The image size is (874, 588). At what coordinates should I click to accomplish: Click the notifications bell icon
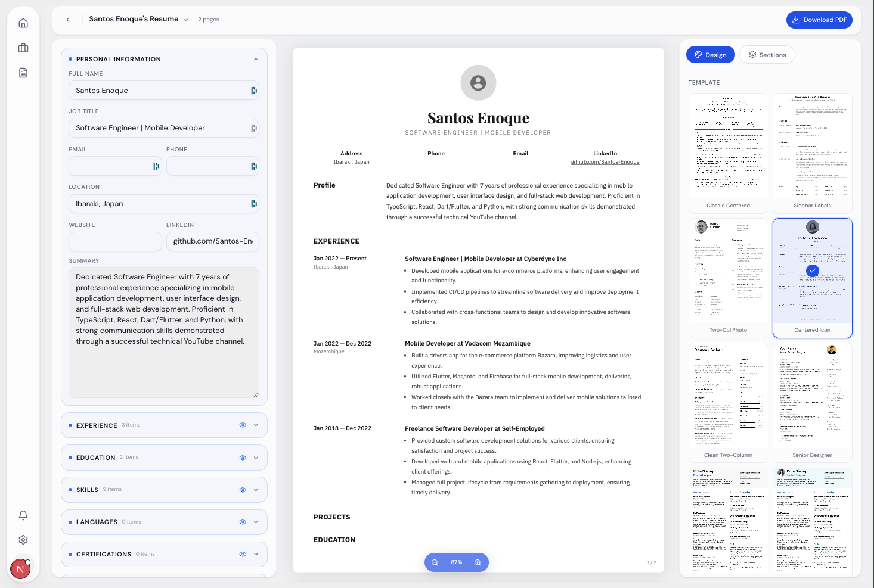[23, 515]
